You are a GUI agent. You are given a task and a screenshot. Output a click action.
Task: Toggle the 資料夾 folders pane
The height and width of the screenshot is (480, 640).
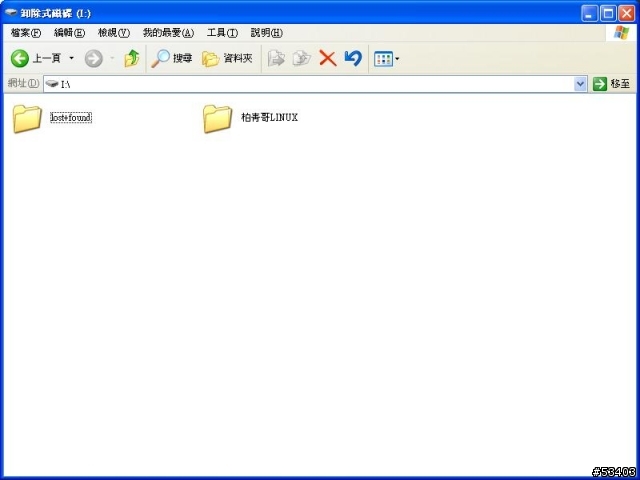tap(227, 59)
